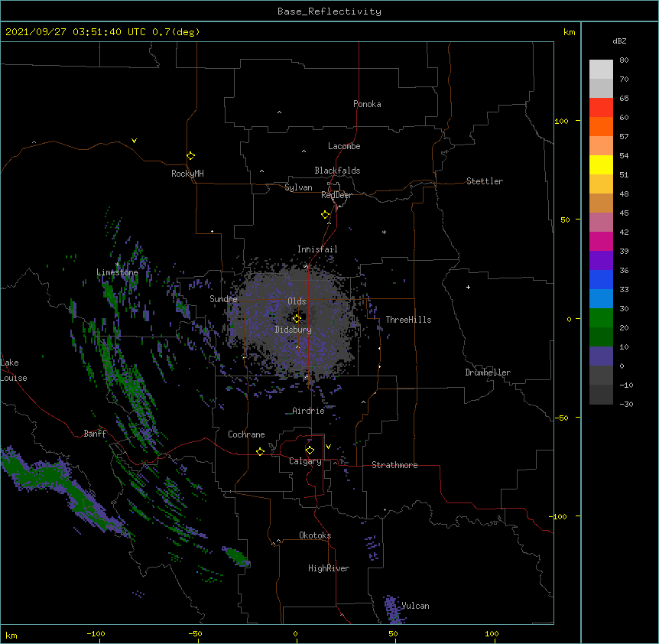Click the Vulcan city label

tap(415, 606)
